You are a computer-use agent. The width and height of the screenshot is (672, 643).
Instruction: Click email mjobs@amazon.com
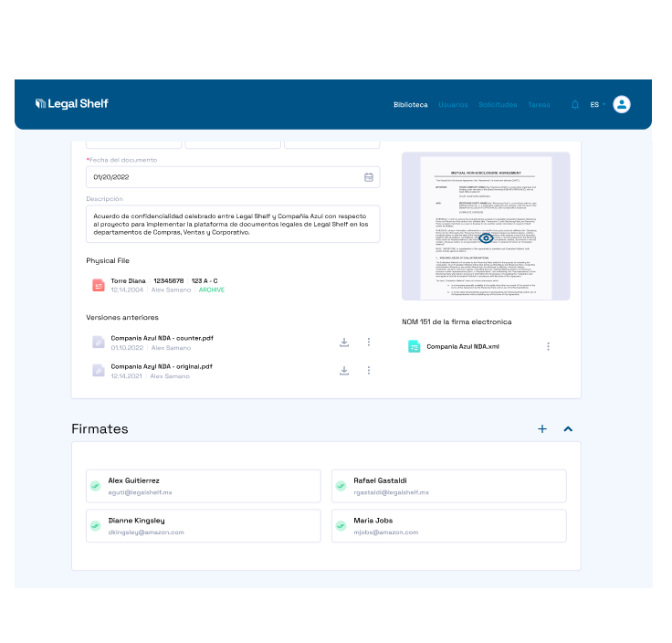tap(385, 532)
